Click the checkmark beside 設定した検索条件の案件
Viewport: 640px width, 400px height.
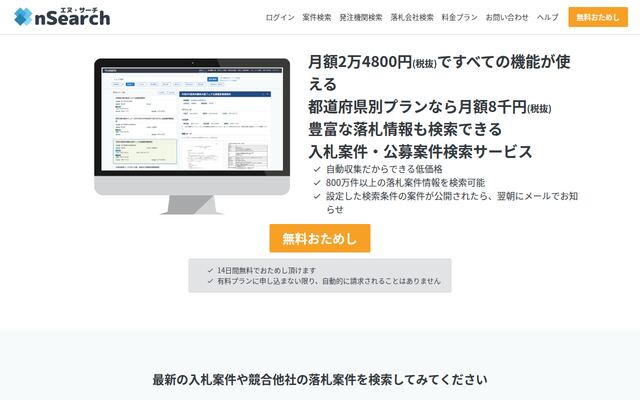coord(317,196)
